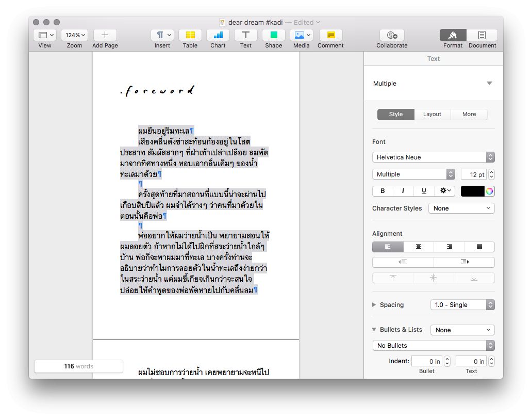Open the Shape tool in the toolbar
The image size is (532, 420).
[273, 35]
